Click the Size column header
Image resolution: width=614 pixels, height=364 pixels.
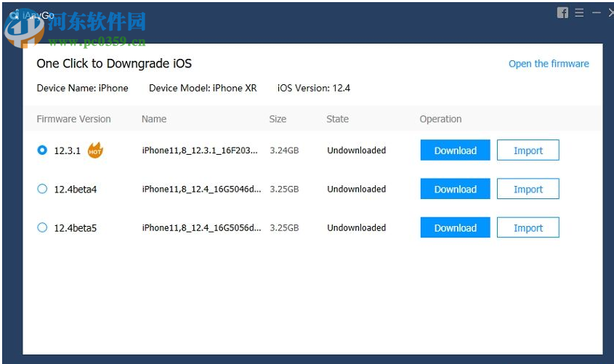278,119
